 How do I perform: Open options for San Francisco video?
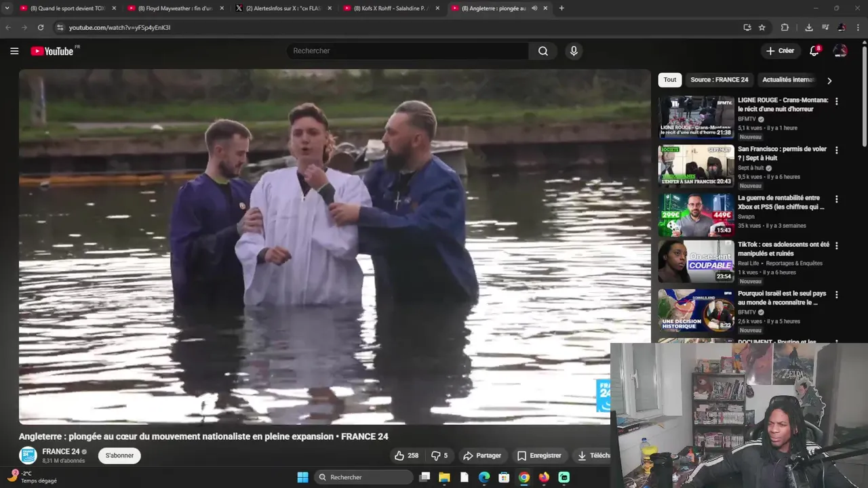[836, 150]
